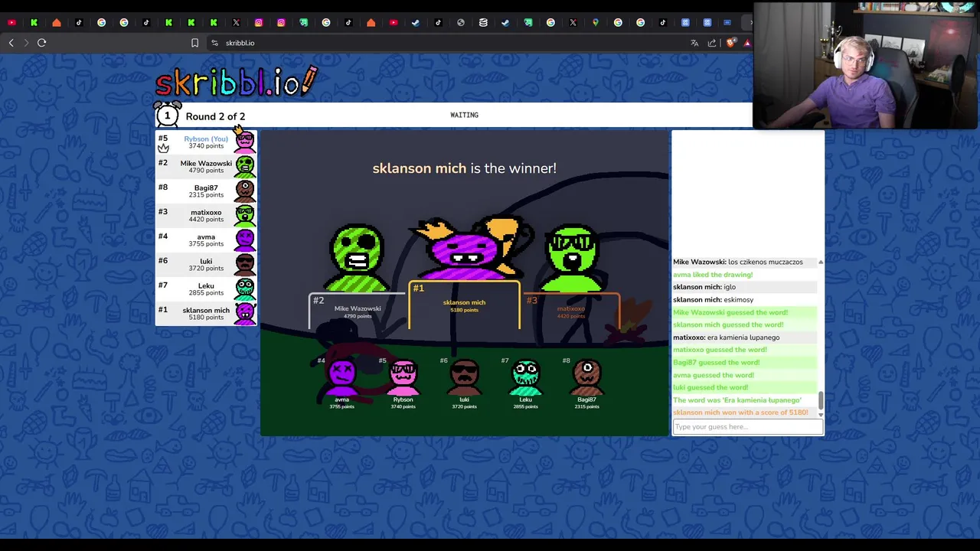Viewport: 980px width, 551px height.
Task: Click sklanson mich's avatar in player list
Action: click(x=245, y=313)
